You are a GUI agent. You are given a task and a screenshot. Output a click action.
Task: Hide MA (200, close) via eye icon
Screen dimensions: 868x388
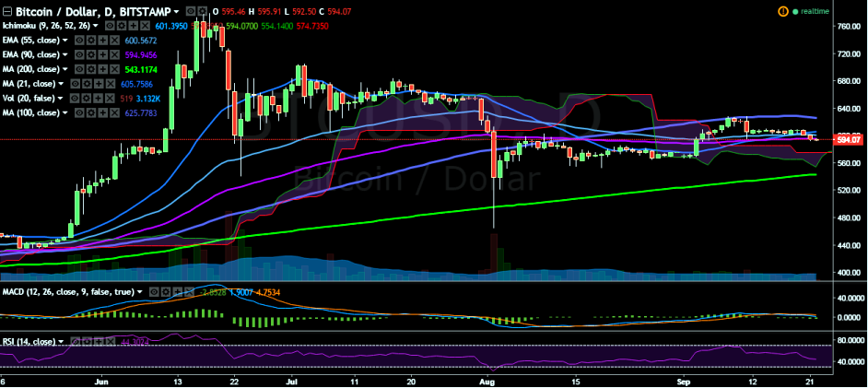pyautogui.click(x=79, y=69)
